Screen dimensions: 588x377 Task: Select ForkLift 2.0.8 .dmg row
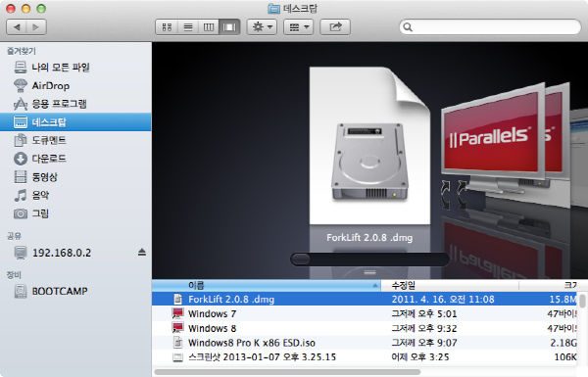click(x=365, y=299)
